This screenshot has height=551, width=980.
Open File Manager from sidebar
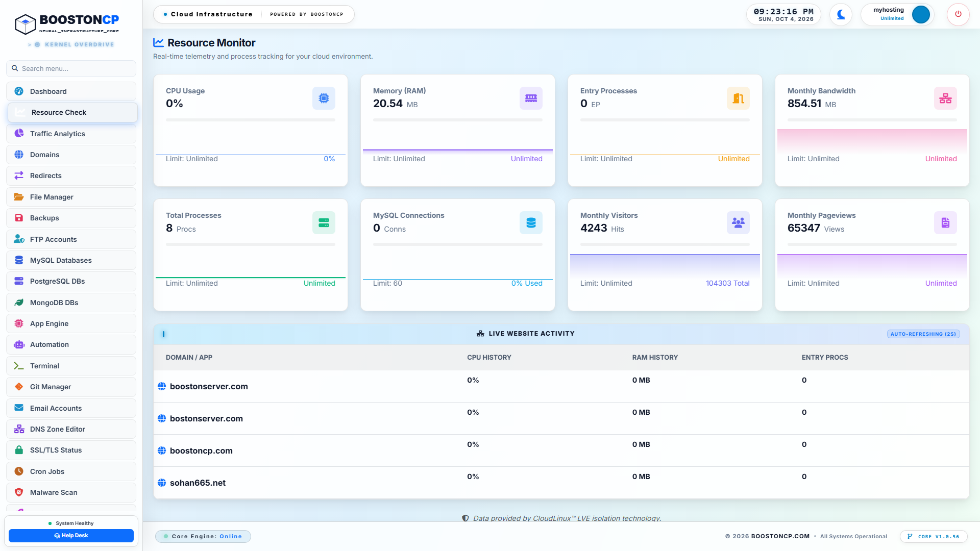[x=71, y=197]
